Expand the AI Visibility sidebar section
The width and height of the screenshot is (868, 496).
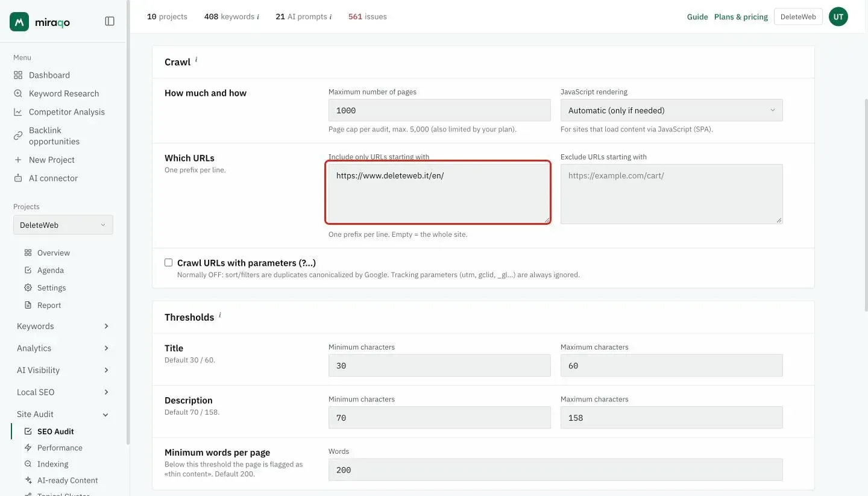[63, 370]
